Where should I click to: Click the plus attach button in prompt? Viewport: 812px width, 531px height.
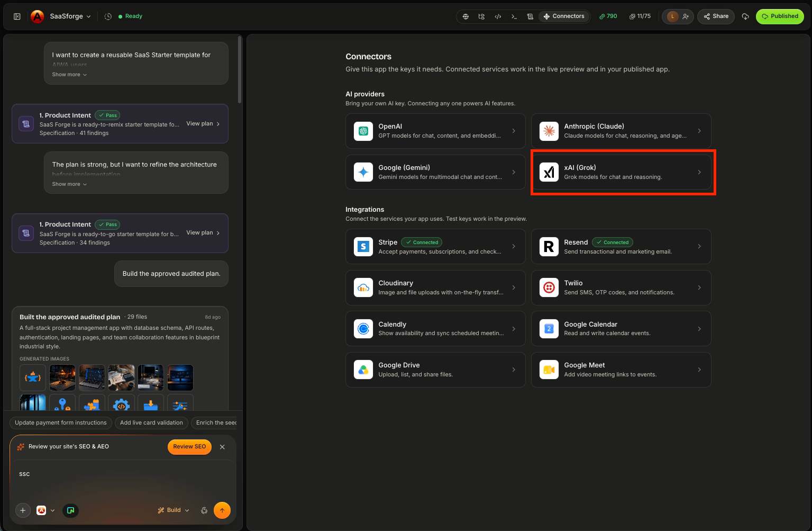pyautogui.click(x=23, y=510)
